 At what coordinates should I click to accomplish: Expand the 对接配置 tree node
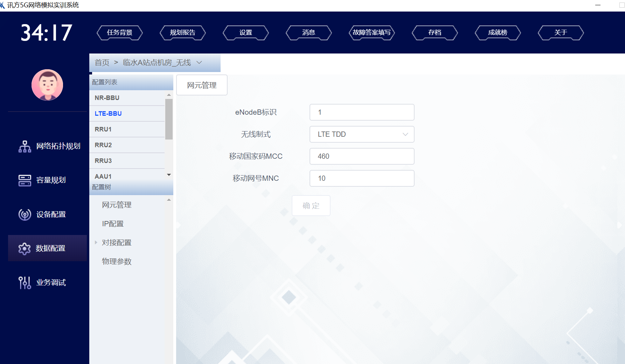tap(96, 242)
